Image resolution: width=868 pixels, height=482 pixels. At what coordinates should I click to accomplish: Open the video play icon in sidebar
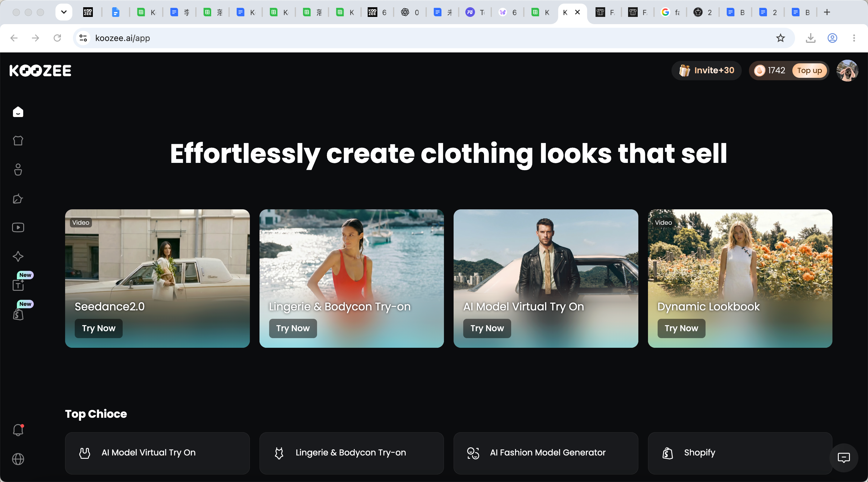(x=18, y=227)
